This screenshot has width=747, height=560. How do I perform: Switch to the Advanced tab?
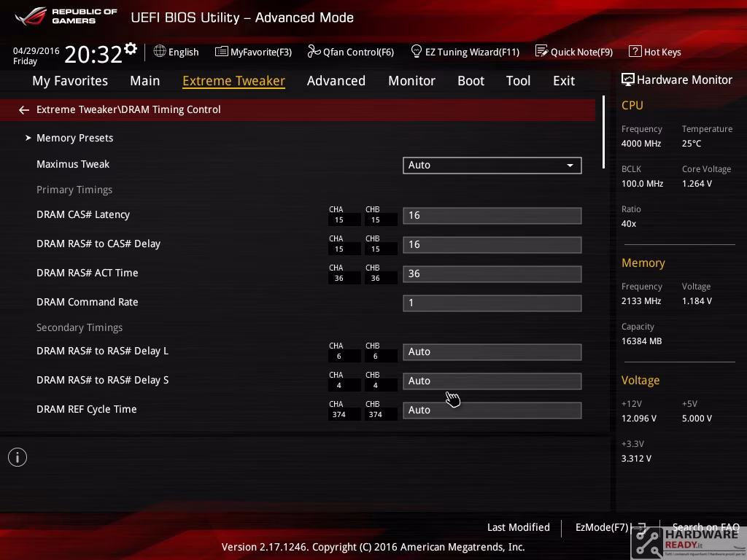[336, 81]
